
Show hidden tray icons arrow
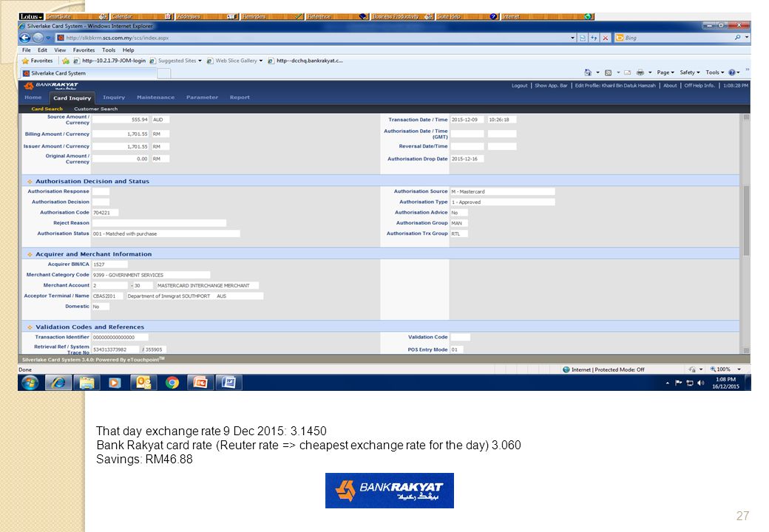click(668, 383)
